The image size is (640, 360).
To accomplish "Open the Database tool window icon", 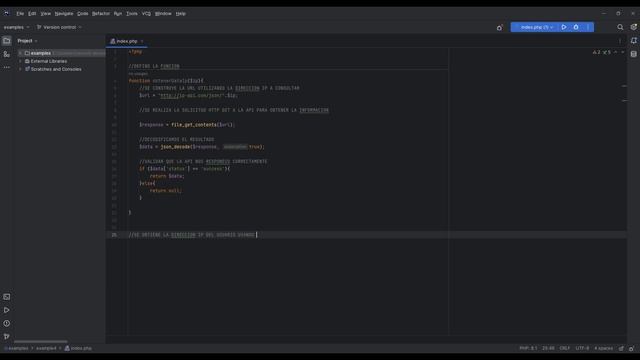I will [633, 54].
